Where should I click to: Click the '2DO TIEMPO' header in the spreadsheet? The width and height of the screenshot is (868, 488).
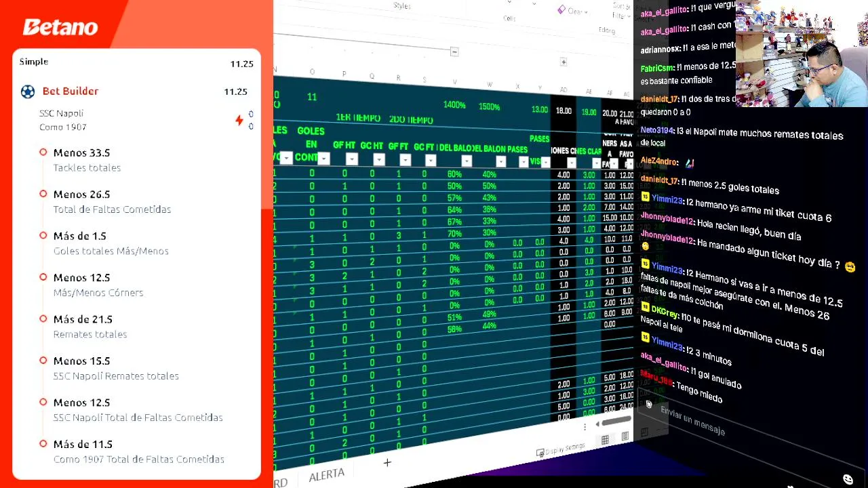(x=411, y=120)
